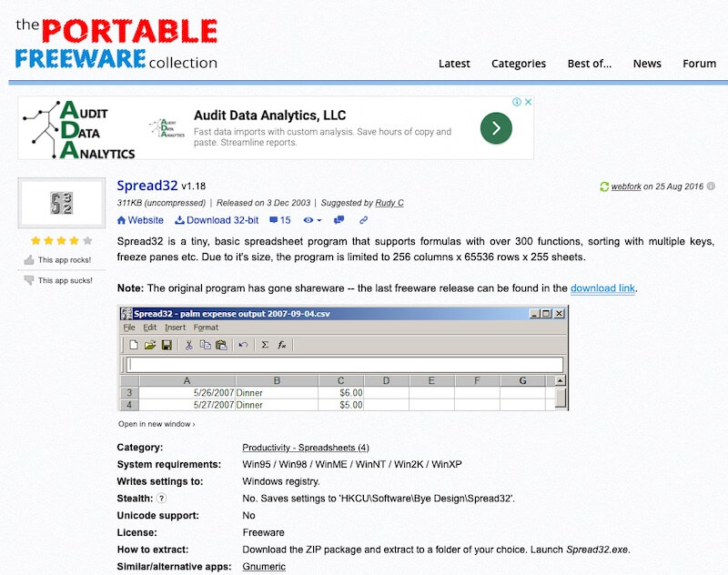
Task: Click the green arrow button in the ad
Action: [496, 128]
